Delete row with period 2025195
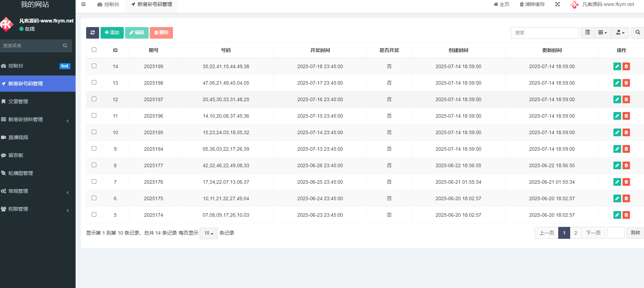The image size is (644, 288). 626,132
